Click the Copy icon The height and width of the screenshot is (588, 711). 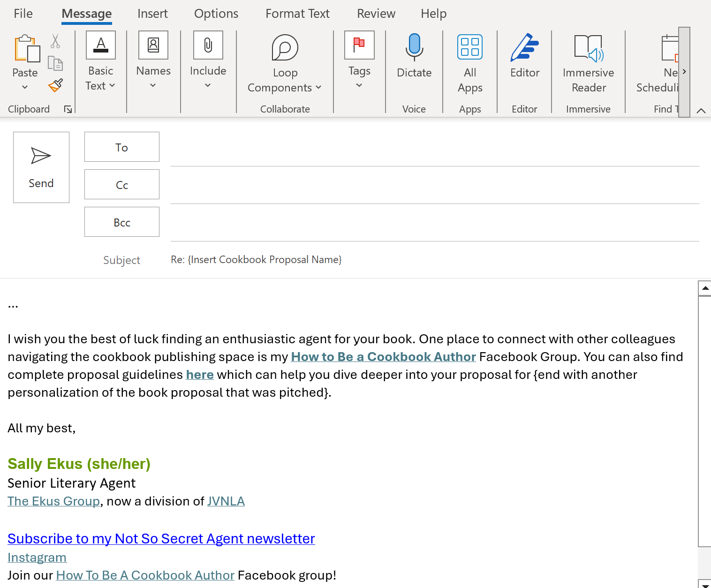point(55,63)
